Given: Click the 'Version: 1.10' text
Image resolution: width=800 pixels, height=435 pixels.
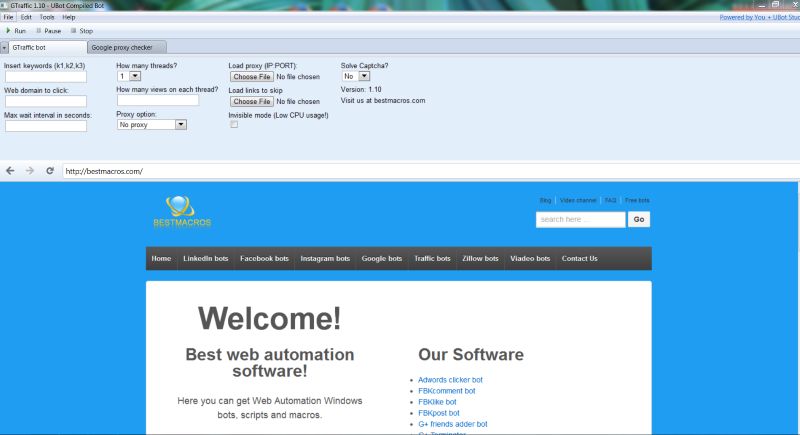Looking at the screenshot, I should [361, 89].
